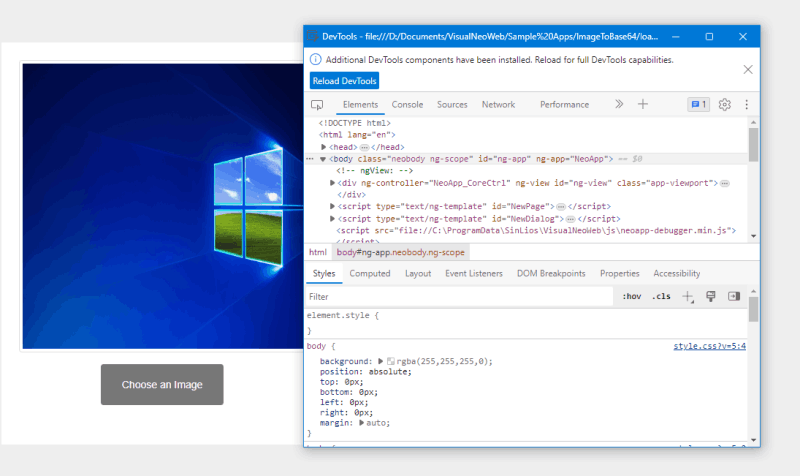The width and height of the screenshot is (800, 476).
Task: Switch to the Console tab
Action: click(407, 104)
